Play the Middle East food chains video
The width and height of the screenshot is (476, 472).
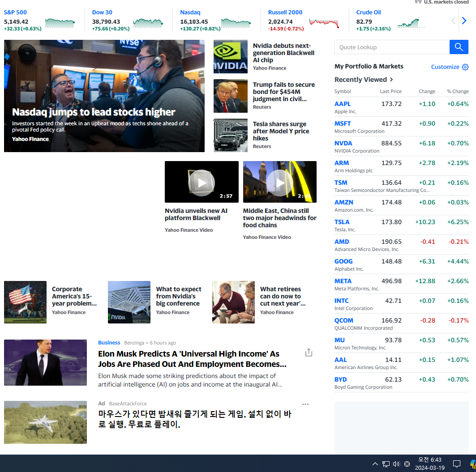point(279,183)
